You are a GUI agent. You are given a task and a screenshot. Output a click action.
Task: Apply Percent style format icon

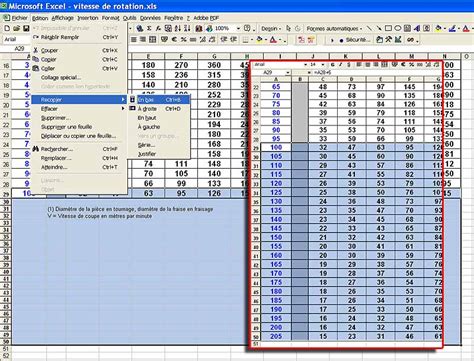[x=183, y=40]
